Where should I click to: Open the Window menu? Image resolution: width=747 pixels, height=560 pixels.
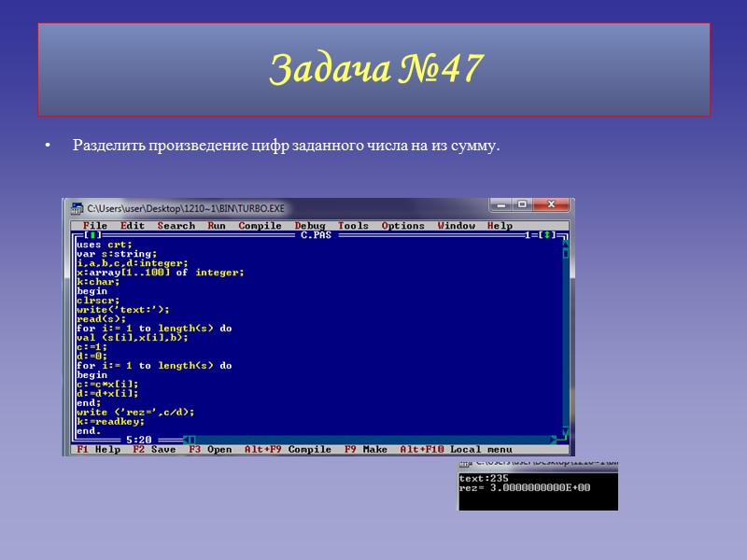point(456,226)
